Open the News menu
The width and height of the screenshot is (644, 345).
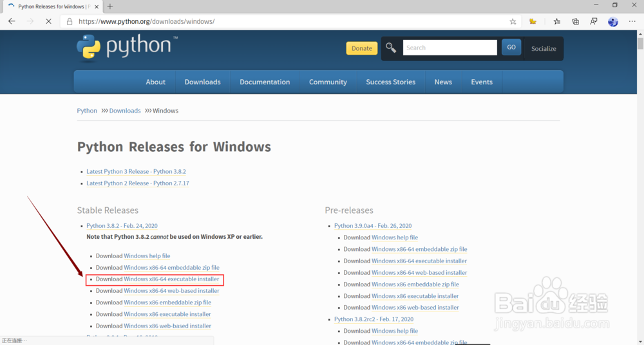tap(443, 82)
